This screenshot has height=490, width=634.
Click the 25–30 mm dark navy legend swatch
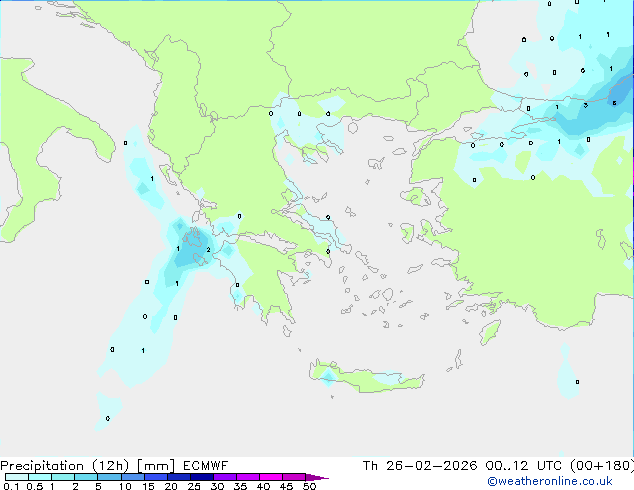tap(201, 477)
